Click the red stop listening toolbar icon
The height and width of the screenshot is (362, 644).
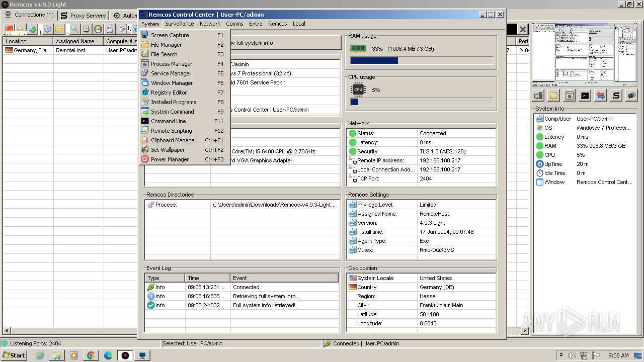[x=9, y=29]
